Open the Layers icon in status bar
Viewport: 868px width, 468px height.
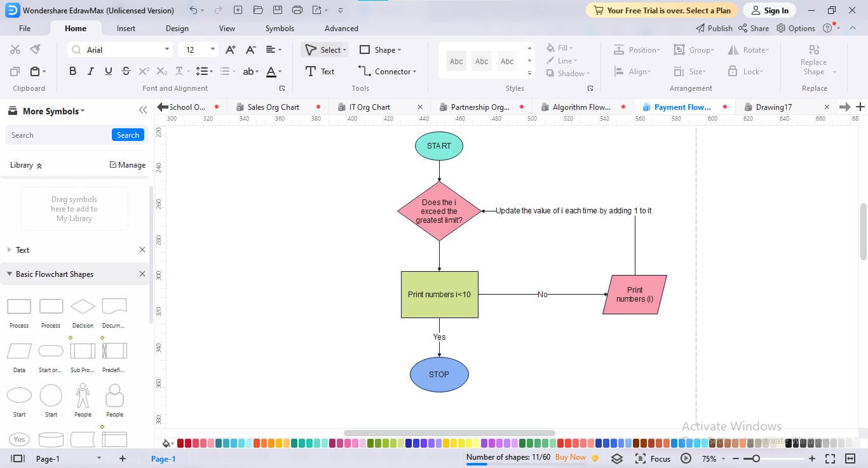tap(617, 458)
